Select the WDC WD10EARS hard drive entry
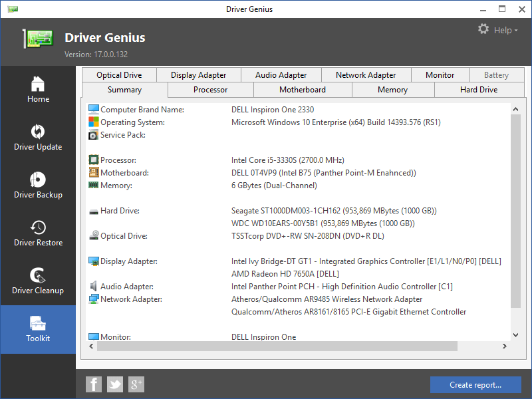532x399 pixels. pyautogui.click(x=323, y=223)
